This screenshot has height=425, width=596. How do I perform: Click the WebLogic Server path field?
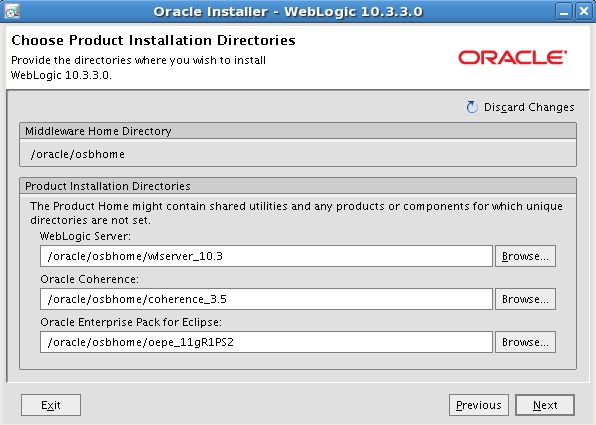point(266,256)
